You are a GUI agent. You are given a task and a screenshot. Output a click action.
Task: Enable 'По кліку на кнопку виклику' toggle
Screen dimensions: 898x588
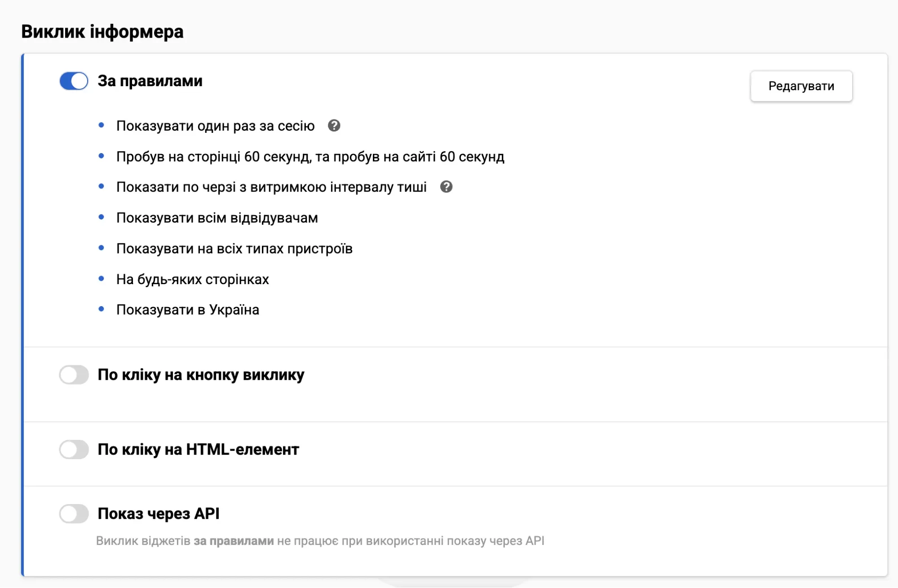tap(74, 375)
